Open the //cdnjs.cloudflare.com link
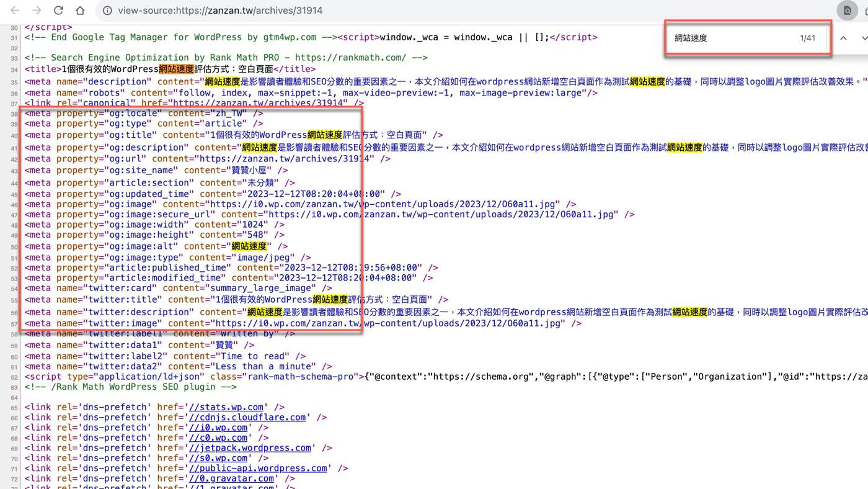 point(247,418)
